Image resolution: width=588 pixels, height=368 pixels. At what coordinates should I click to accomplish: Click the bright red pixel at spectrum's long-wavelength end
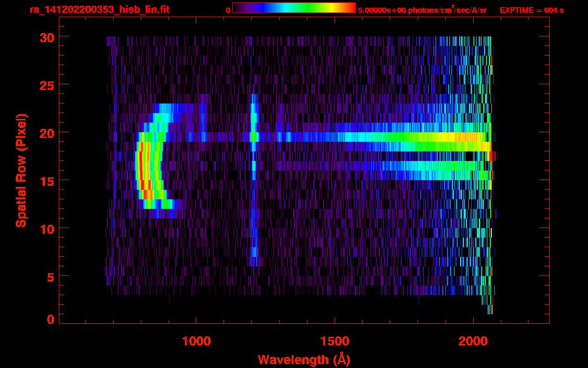coord(491,156)
